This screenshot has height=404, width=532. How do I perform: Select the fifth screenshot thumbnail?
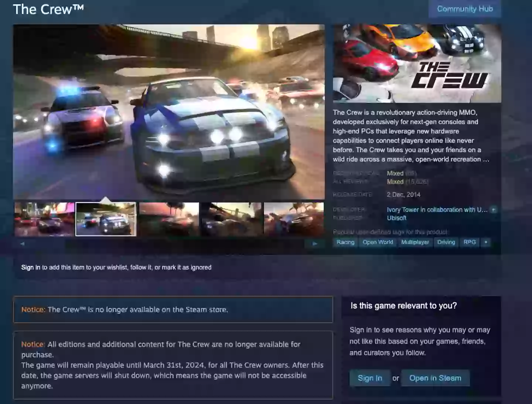pyautogui.click(x=294, y=219)
